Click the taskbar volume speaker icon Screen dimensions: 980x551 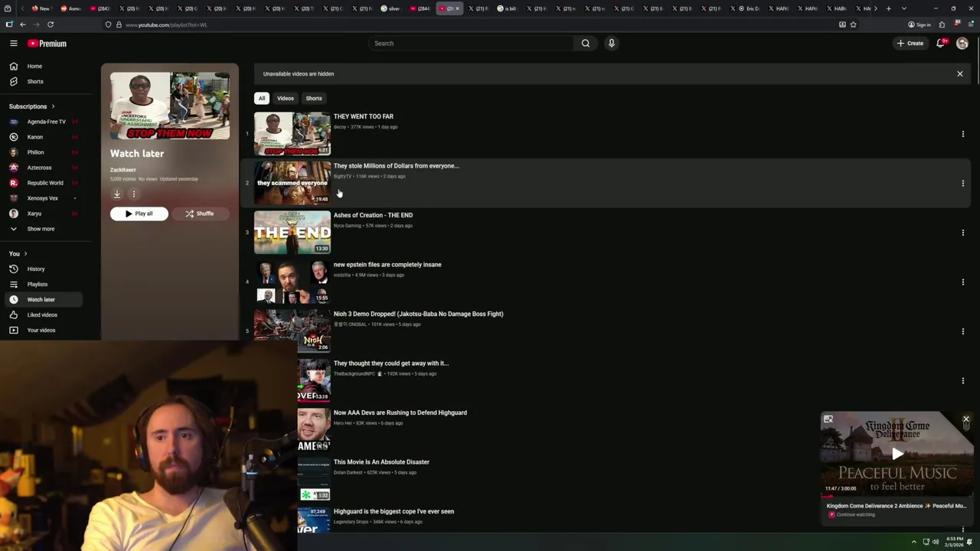point(935,542)
